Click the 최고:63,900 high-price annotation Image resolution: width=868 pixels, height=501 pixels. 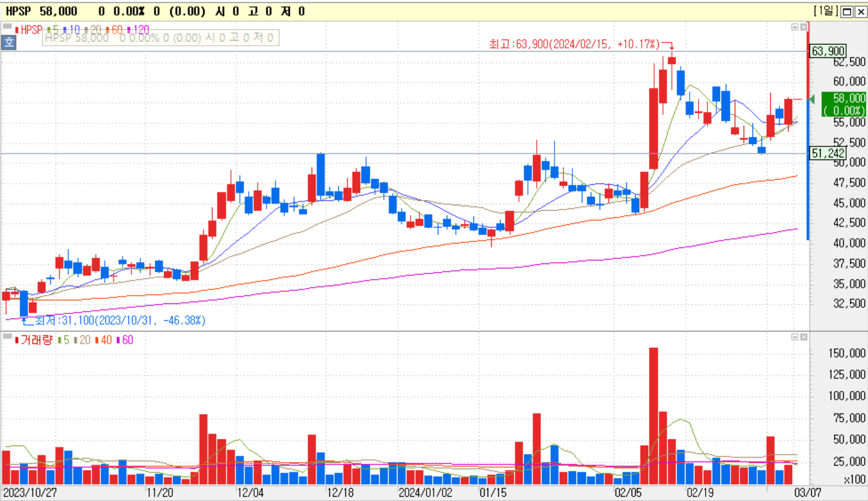(574, 44)
